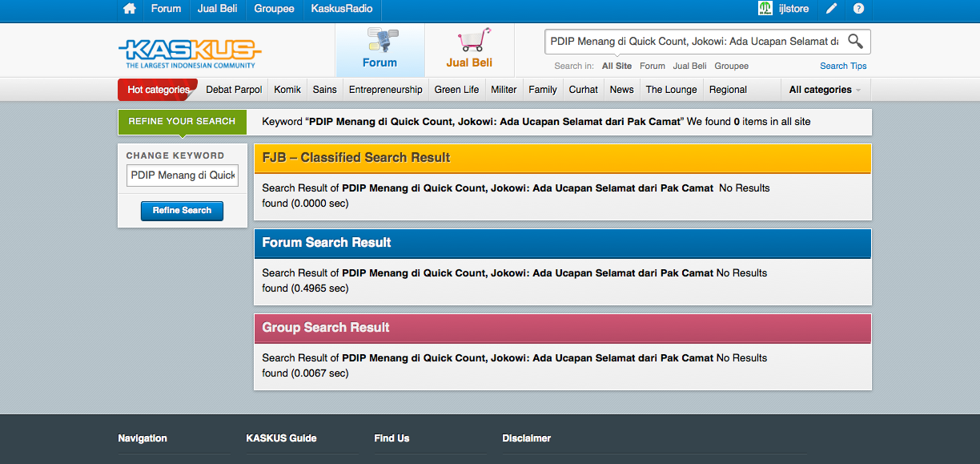980x464 pixels.
Task: Click the KASKUS logo
Action: (x=190, y=54)
